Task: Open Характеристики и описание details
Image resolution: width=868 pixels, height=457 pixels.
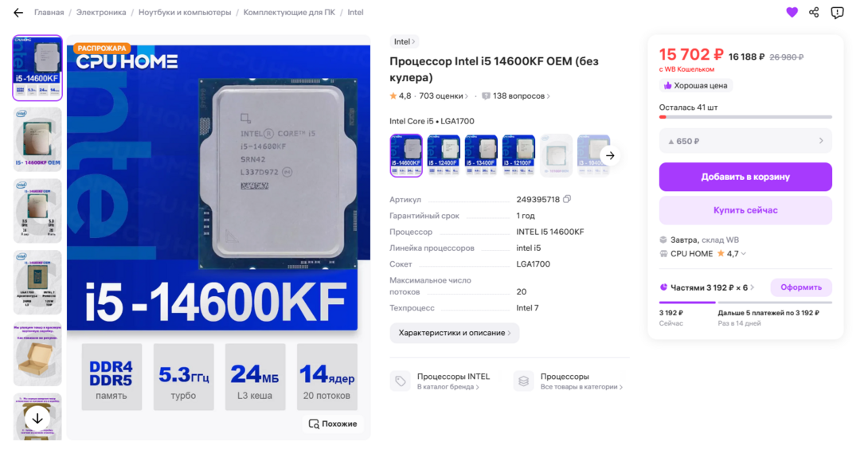Action: [455, 333]
